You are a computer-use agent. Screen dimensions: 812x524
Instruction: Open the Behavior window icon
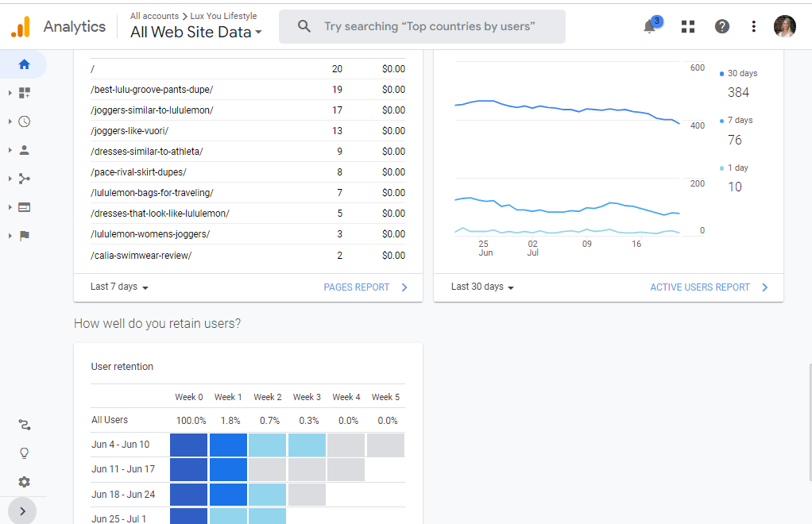(25, 207)
